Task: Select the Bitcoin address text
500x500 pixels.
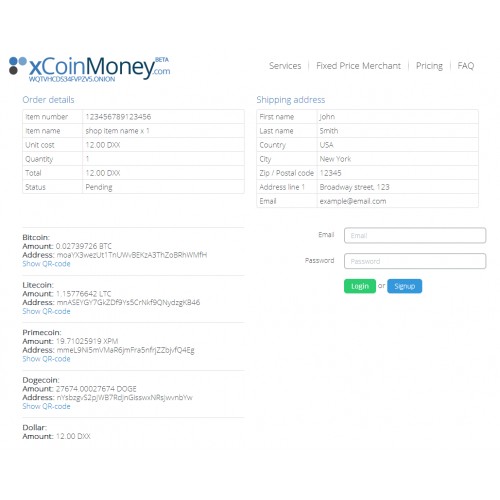Action: click(132, 255)
